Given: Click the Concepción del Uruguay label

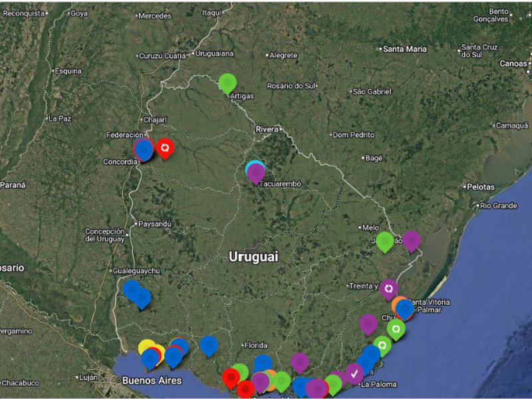Looking at the screenshot, I should [105, 235].
